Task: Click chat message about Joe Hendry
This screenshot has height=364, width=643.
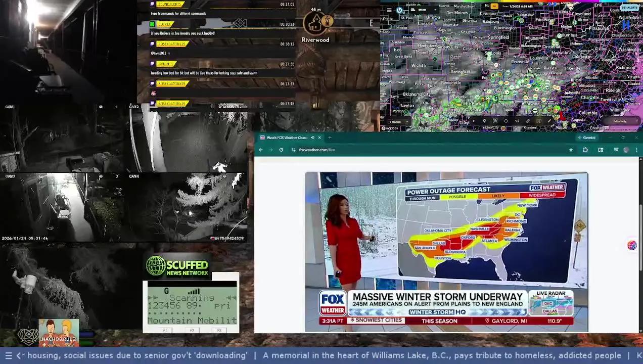Action: click(183, 33)
